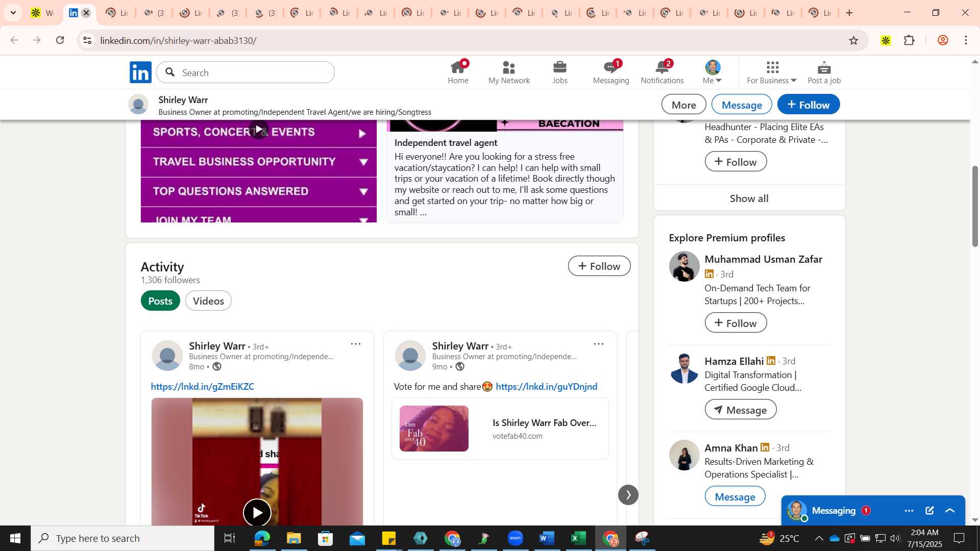
Task: Open the Messaging overlay options menu
Action: (909, 511)
